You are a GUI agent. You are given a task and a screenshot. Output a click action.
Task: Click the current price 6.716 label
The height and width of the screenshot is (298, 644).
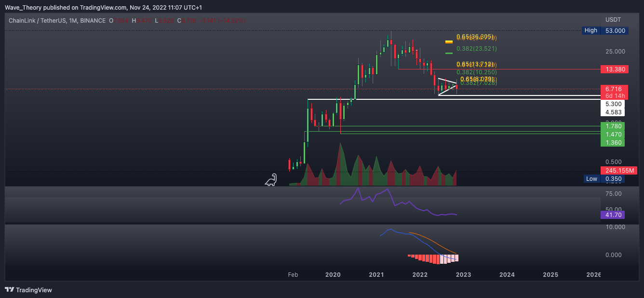pyautogui.click(x=614, y=89)
